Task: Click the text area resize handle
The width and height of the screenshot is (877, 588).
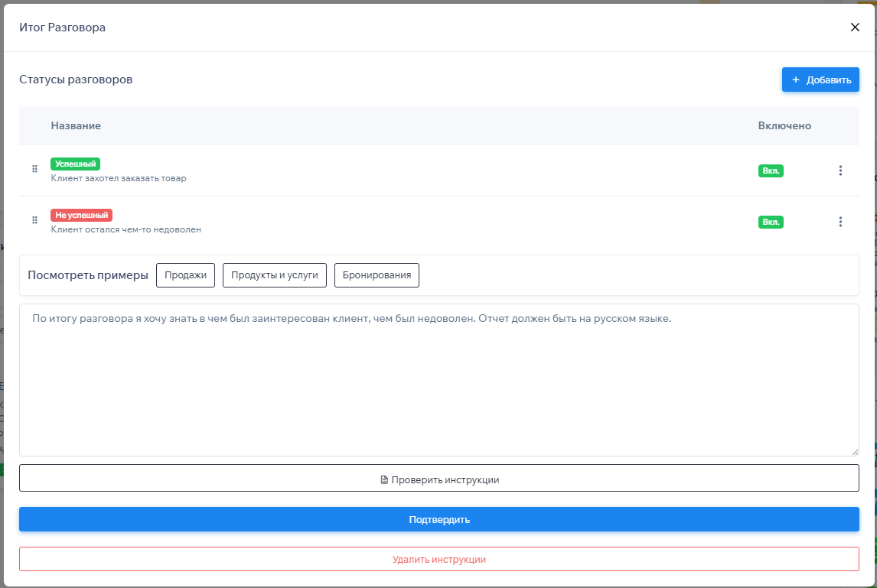Action: 854,451
